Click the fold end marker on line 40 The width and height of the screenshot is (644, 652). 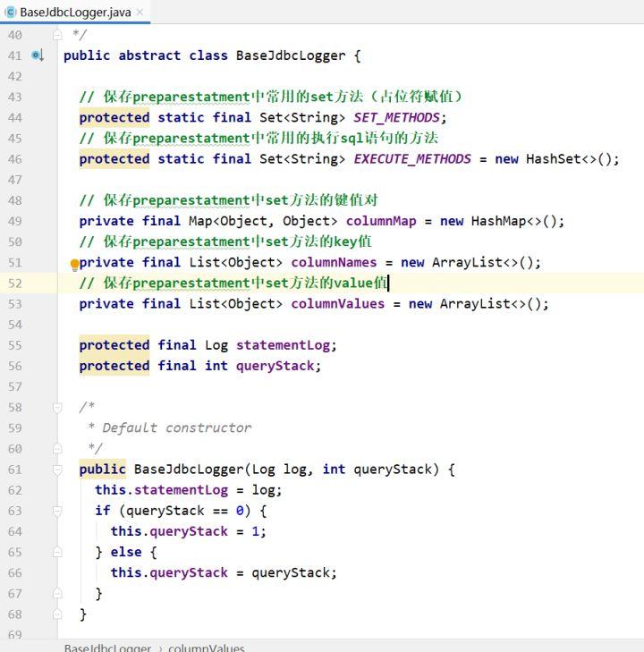point(57,35)
